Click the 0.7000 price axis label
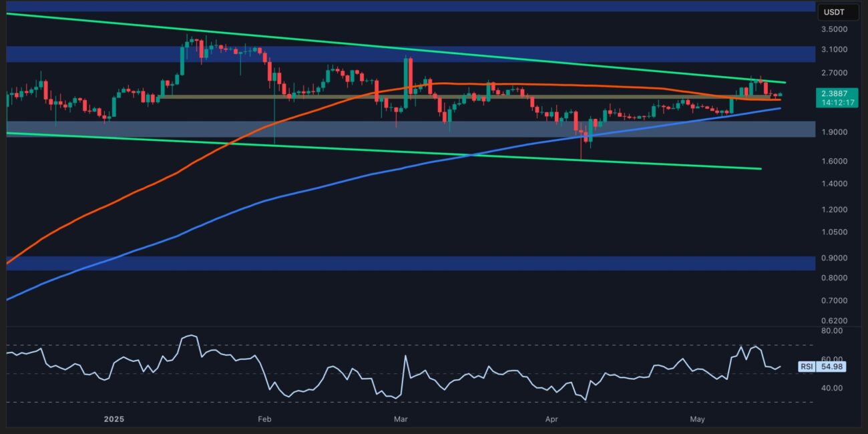 [x=835, y=300]
